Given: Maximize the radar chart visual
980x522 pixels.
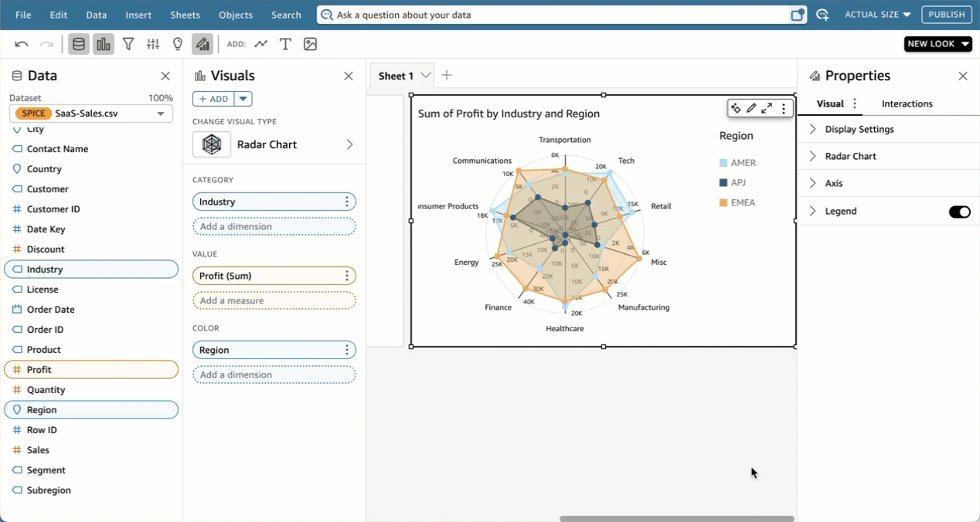Looking at the screenshot, I should [767, 108].
